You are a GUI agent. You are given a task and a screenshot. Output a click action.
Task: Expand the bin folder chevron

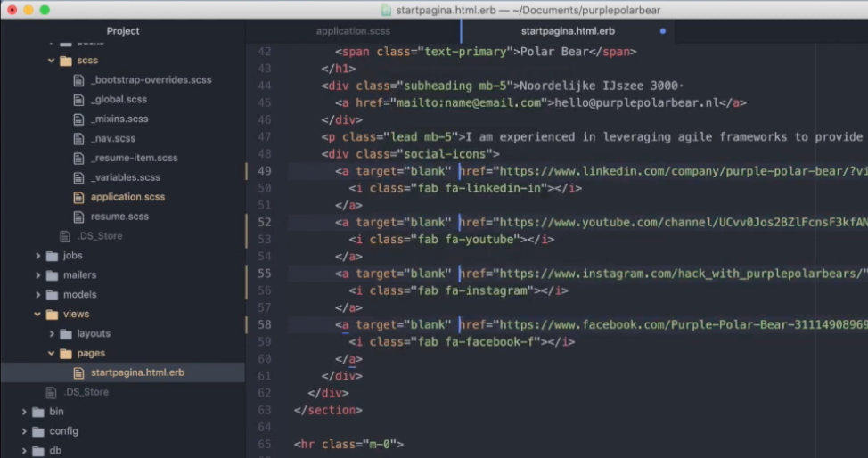pos(24,412)
